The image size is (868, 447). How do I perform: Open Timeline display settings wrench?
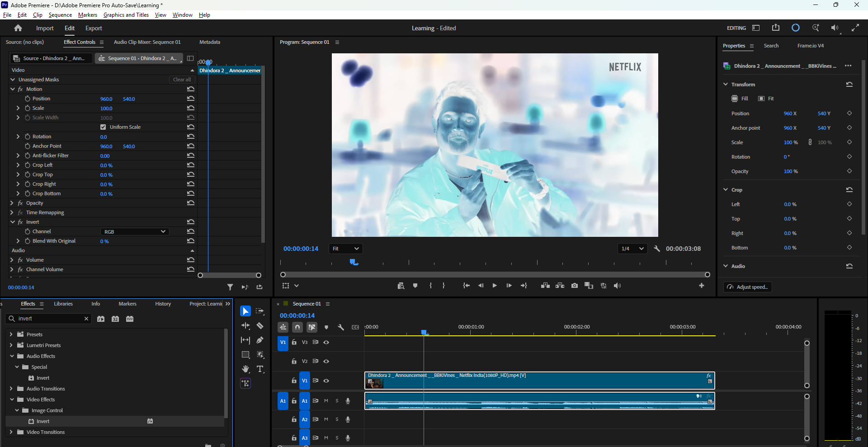(x=341, y=327)
